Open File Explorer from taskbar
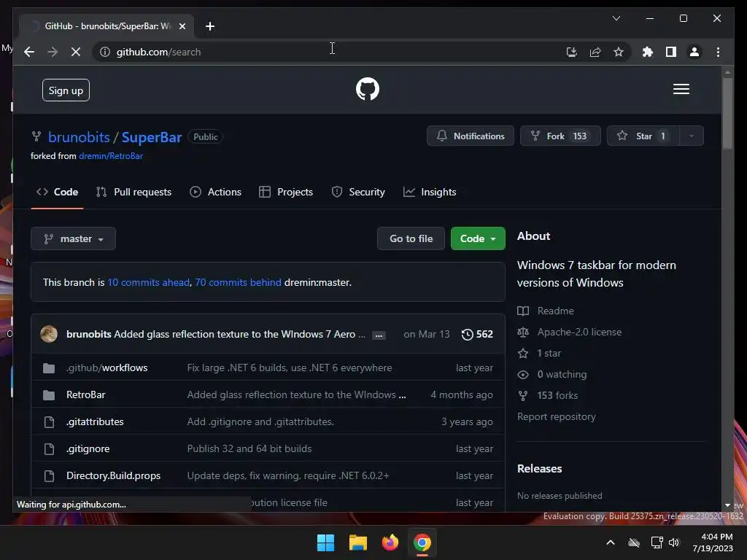 (357, 542)
